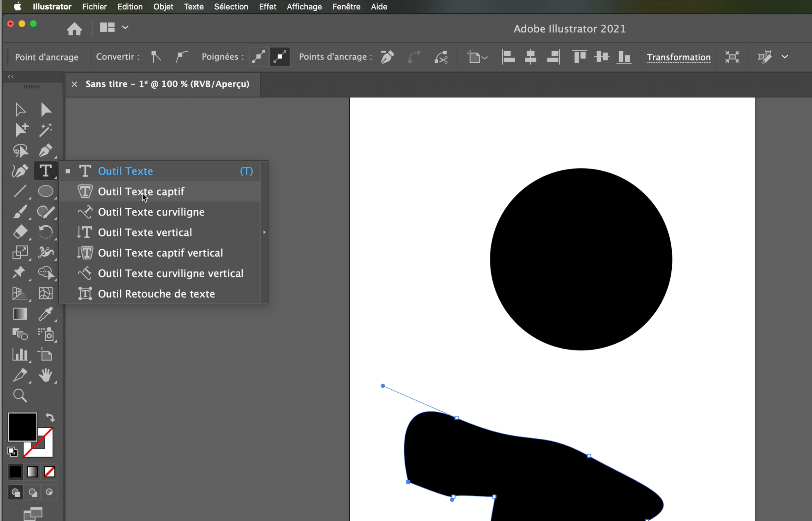
Task: Align vertical bottom button
Action: [624, 57]
